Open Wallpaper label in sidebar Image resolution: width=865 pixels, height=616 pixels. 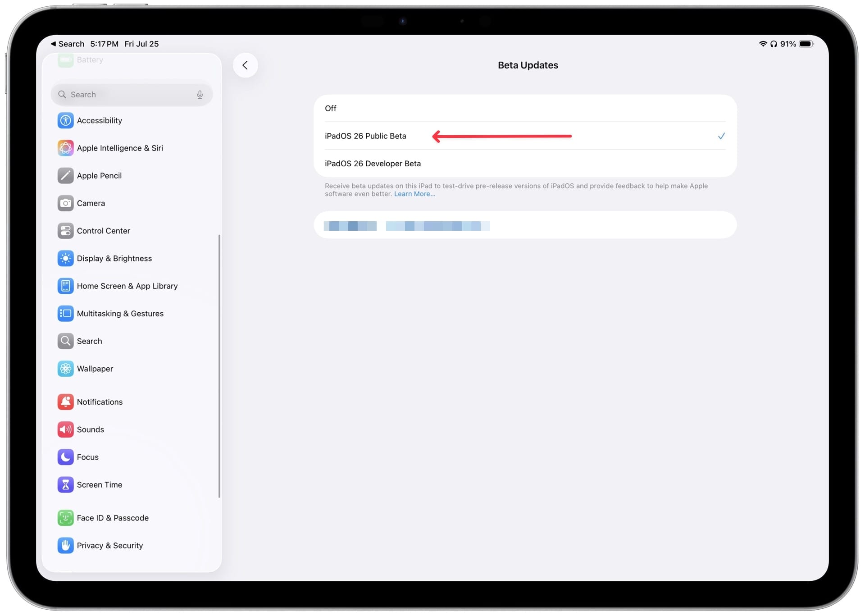click(95, 369)
